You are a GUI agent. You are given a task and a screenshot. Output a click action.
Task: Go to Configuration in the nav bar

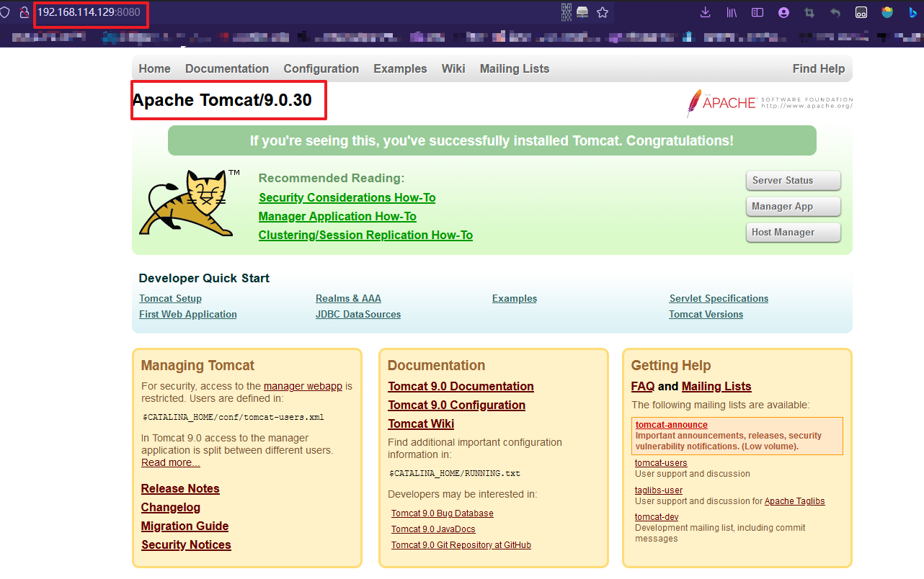point(321,68)
